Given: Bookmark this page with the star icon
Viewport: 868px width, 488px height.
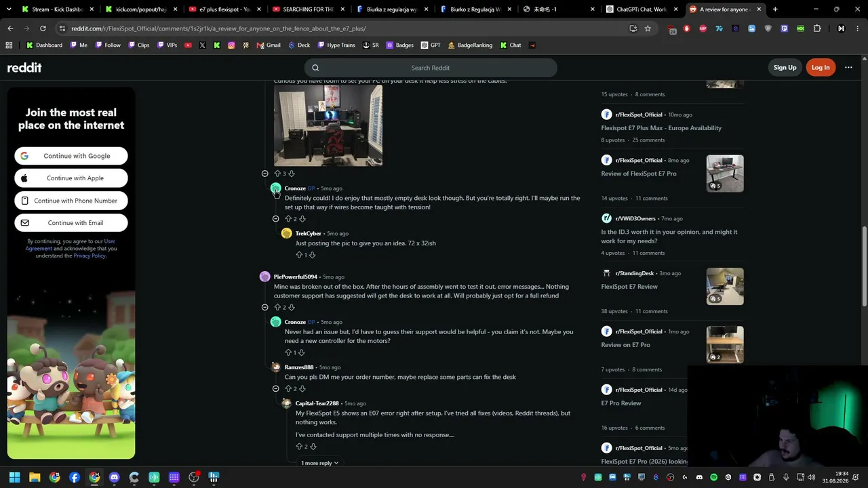Looking at the screenshot, I should 648,28.
